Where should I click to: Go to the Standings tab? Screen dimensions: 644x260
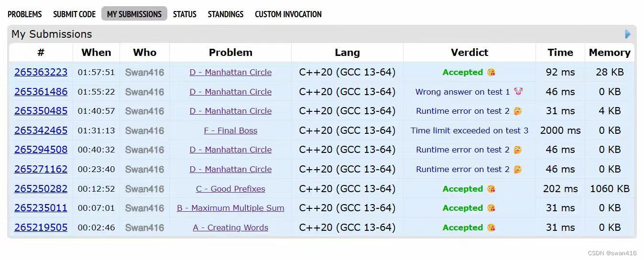click(226, 14)
